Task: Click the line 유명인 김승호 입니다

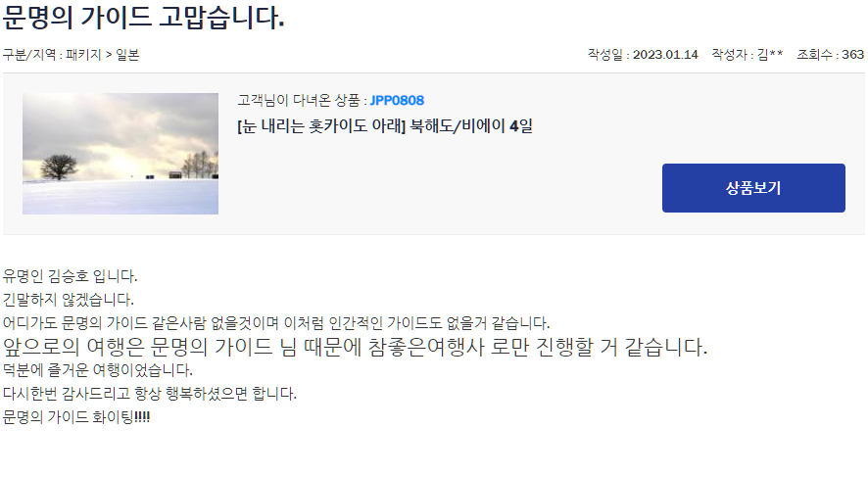Action: (x=70, y=275)
